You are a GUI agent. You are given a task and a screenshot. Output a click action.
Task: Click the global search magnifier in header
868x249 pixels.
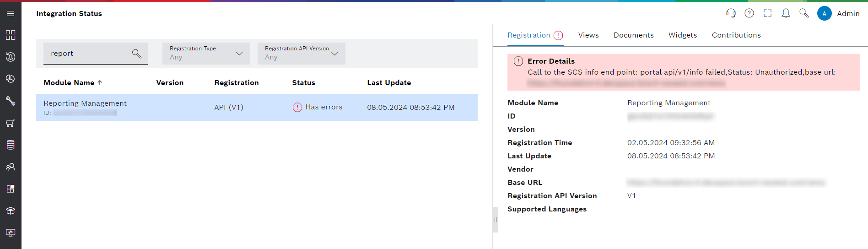[804, 13]
